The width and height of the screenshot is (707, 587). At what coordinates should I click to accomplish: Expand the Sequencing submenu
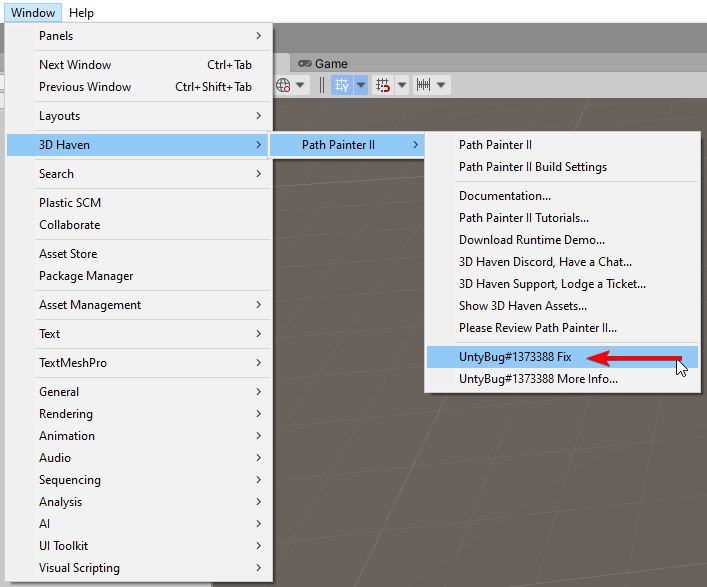click(x=139, y=480)
